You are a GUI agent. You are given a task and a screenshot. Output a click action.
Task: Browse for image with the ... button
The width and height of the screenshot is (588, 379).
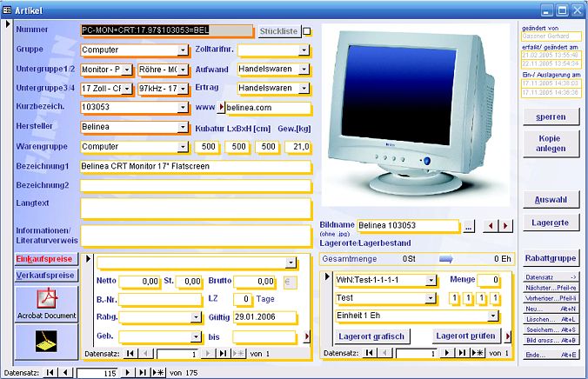[468, 226]
